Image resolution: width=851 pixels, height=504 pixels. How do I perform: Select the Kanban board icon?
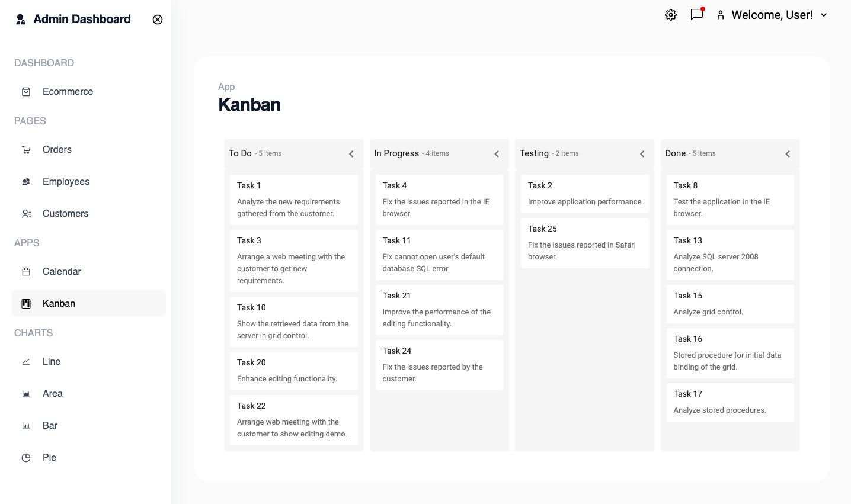click(x=25, y=303)
